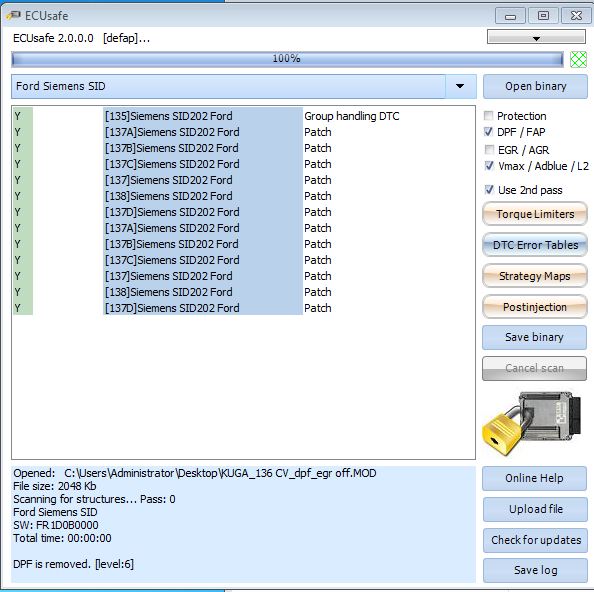Viewport: 594px width, 592px height.
Task: Click the Save log button
Action: 535,570
